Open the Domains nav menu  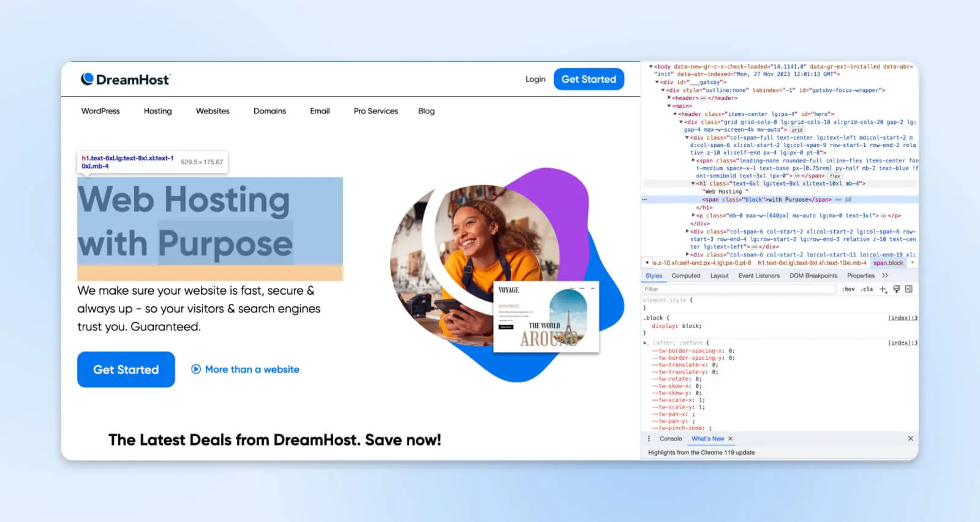(269, 111)
